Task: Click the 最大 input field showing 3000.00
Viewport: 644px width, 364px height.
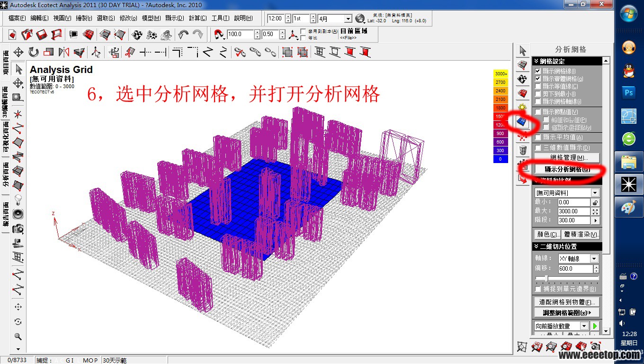Action: [574, 211]
